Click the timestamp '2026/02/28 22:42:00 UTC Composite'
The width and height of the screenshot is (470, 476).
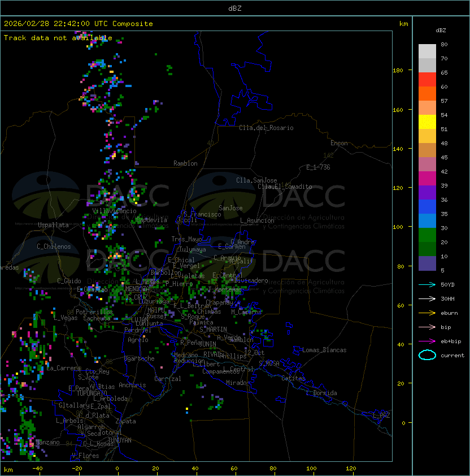tap(79, 24)
